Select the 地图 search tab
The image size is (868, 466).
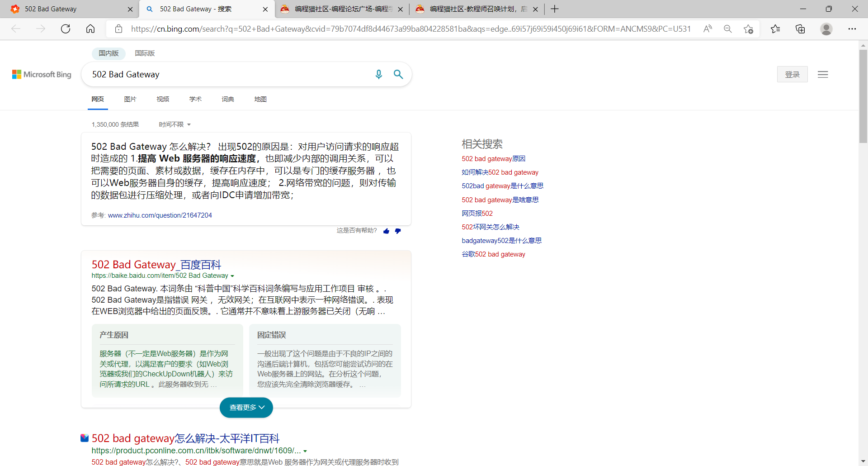coord(260,99)
